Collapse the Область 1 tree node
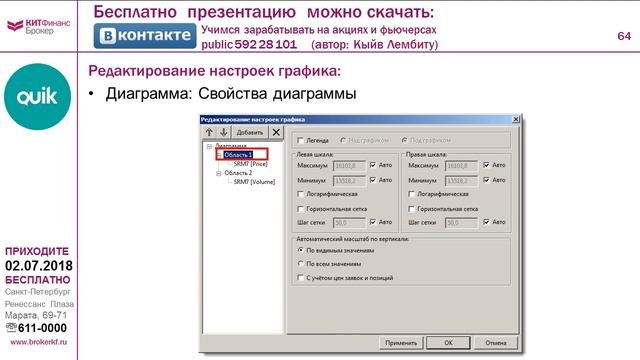This screenshot has height=360, width=640. 219,155
